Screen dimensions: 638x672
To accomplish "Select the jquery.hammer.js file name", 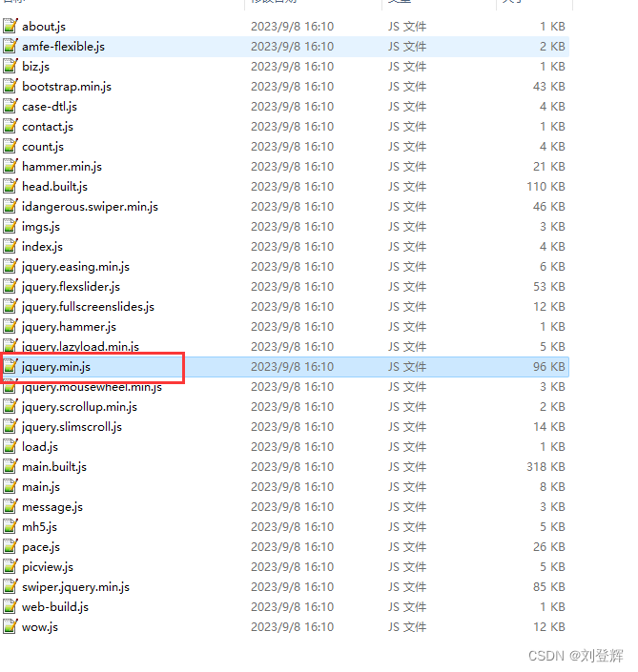I will (x=69, y=327).
